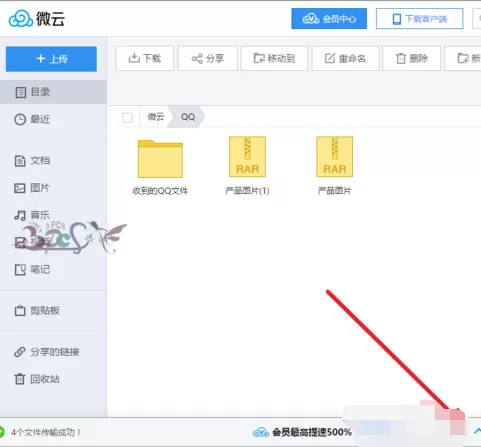Go to 微云 root in breadcrumb
Image resolution: width=481 pixels, height=447 pixels.
click(156, 117)
